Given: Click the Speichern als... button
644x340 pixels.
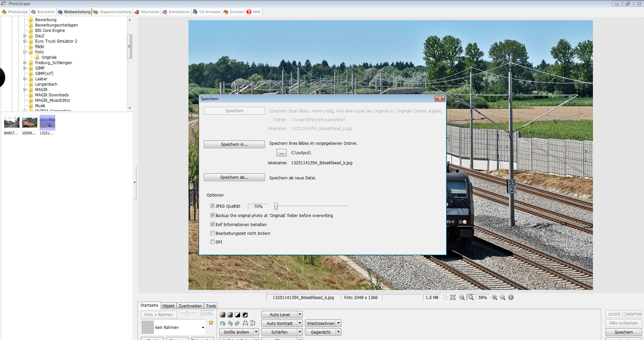Looking at the screenshot, I should [234, 177].
